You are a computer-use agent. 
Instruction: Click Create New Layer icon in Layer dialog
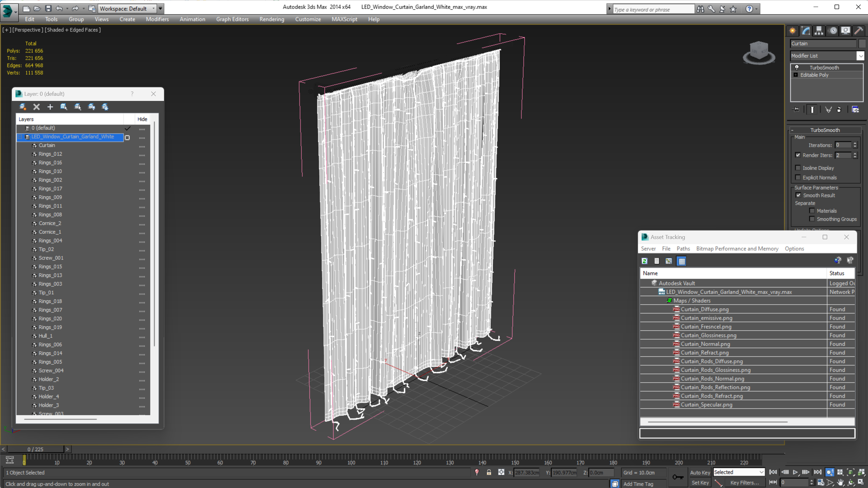tap(23, 107)
